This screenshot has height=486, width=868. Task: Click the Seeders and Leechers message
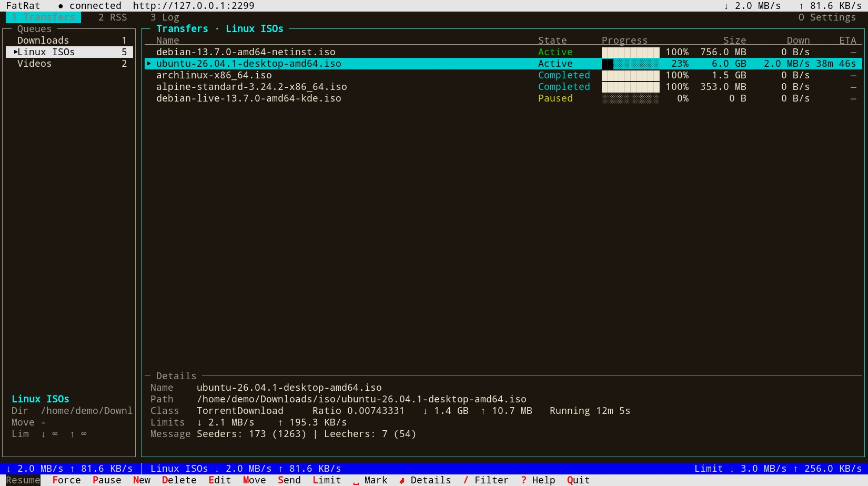pos(306,434)
